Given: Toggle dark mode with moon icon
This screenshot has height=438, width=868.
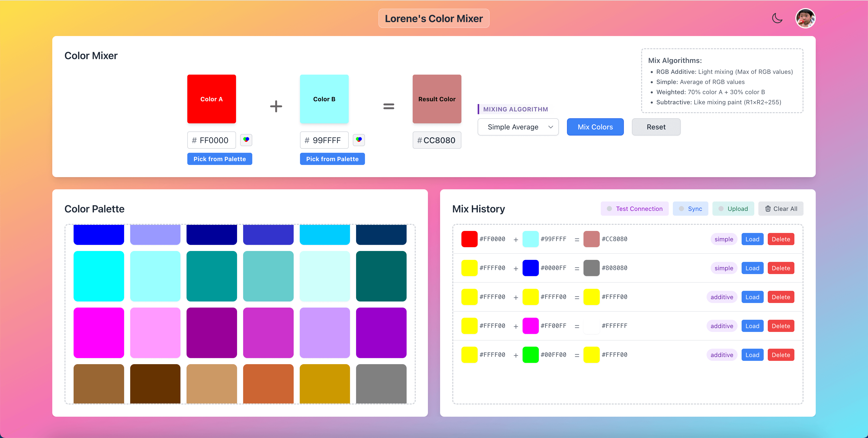Looking at the screenshot, I should (777, 18).
